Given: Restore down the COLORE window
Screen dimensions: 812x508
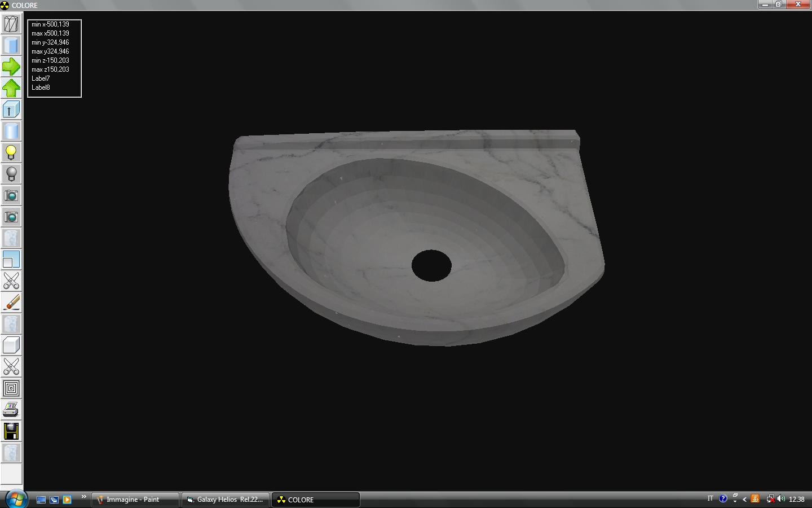Looking at the screenshot, I should tap(778, 5).
